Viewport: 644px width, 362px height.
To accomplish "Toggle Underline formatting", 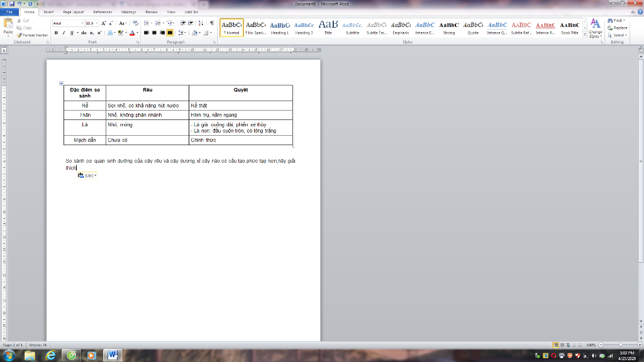I will (x=72, y=33).
